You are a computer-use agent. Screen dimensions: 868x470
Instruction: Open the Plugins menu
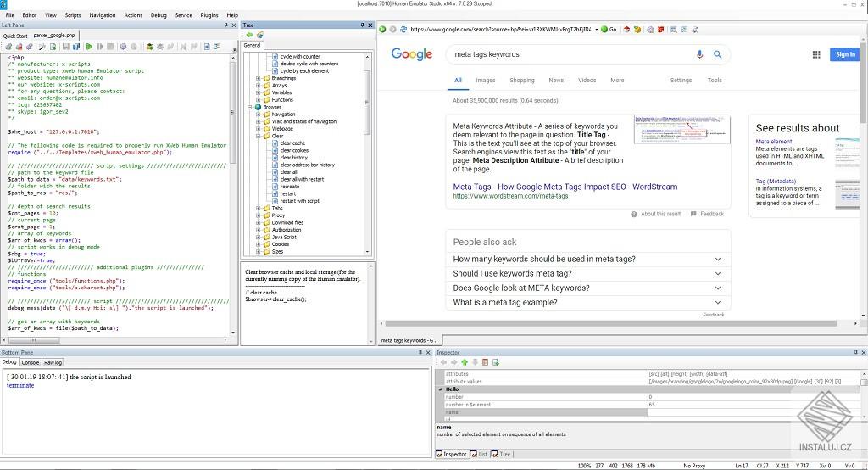tap(209, 15)
